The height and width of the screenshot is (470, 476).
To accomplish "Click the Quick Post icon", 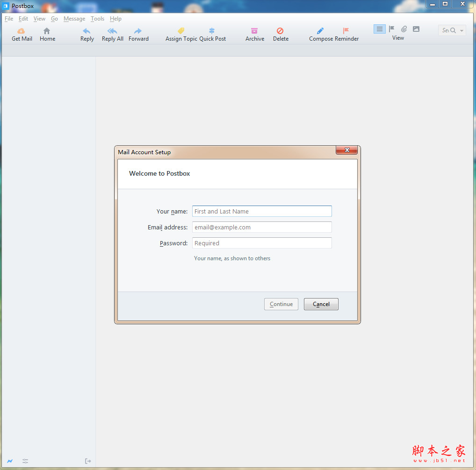I will tap(212, 31).
